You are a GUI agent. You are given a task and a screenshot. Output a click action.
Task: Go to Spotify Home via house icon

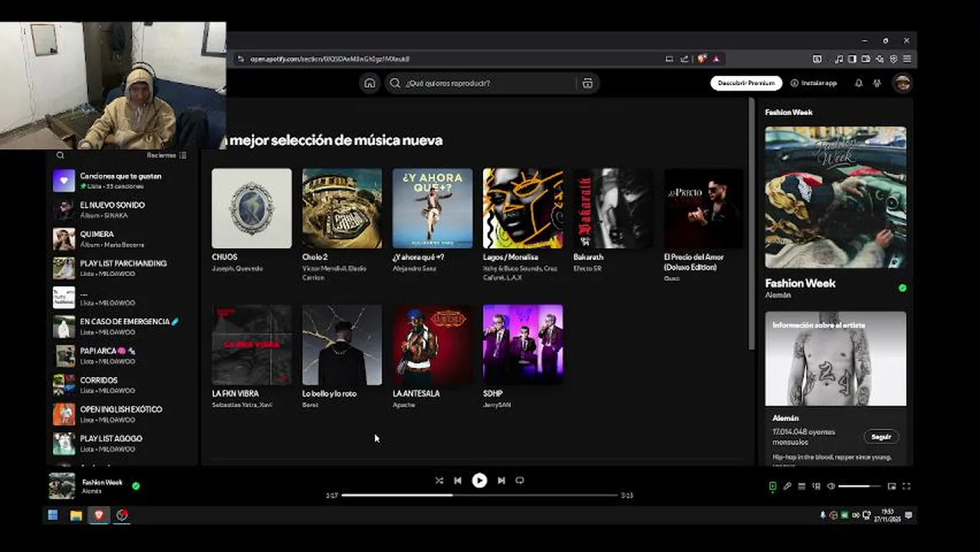point(370,83)
